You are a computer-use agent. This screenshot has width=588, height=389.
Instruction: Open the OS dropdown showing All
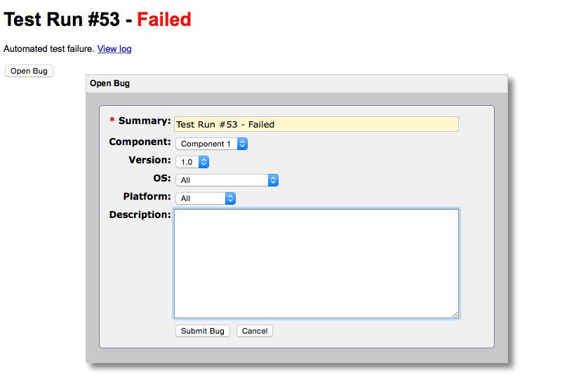point(227,180)
